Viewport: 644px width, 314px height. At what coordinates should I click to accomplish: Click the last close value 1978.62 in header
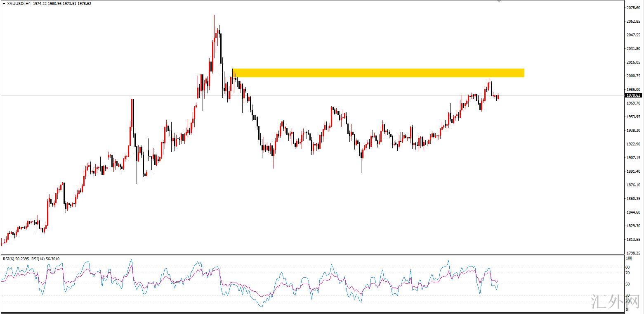coord(84,4)
